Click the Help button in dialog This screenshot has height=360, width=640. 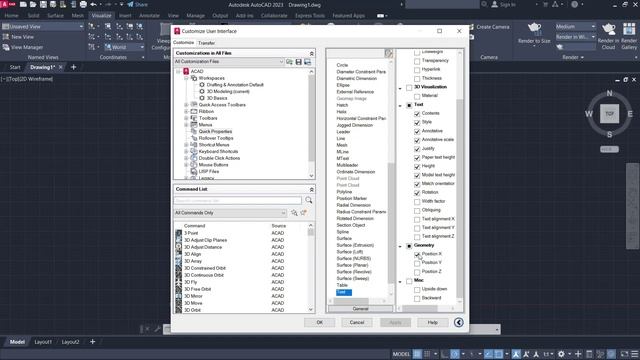click(x=432, y=322)
